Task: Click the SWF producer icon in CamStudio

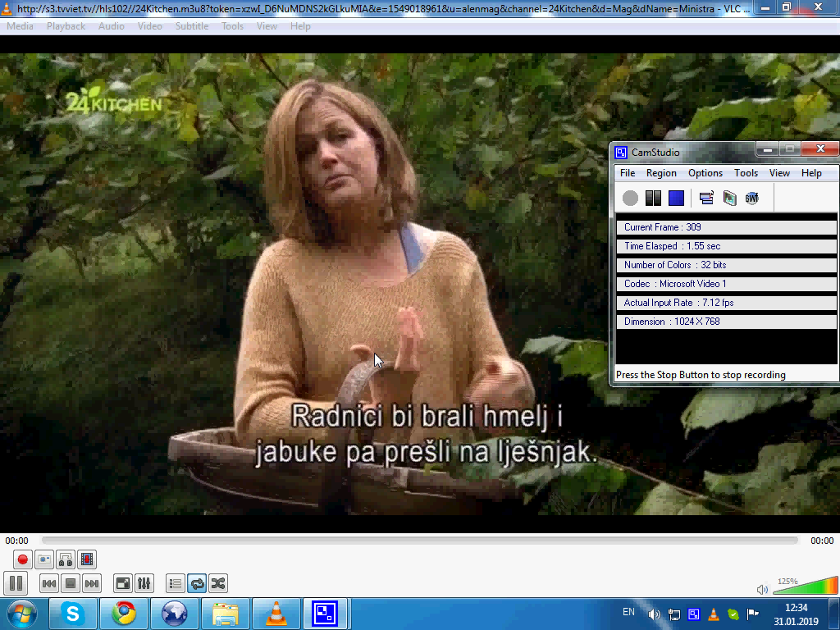Action: 751,198
